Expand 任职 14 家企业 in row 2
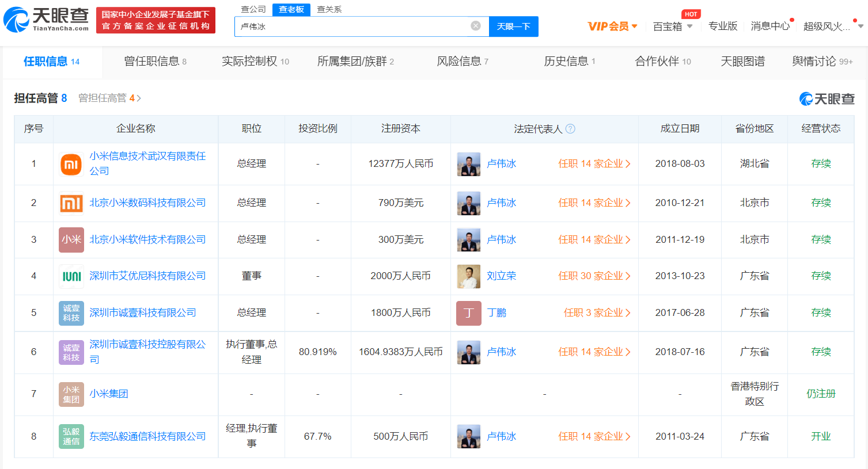 tap(594, 203)
